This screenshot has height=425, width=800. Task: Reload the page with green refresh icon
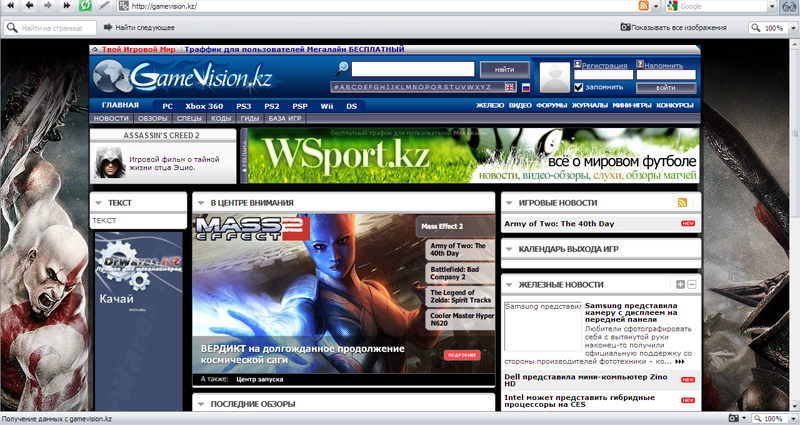(x=85, y=6)
